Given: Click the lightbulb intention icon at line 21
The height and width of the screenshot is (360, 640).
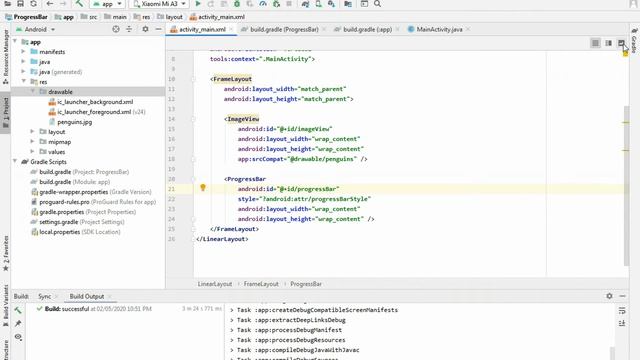Looking at the screenshot, I should click(x=203, y=188).
